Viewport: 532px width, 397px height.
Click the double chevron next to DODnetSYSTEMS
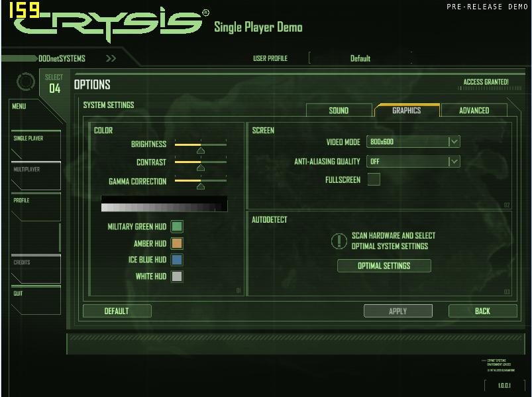tap(111, 58)
